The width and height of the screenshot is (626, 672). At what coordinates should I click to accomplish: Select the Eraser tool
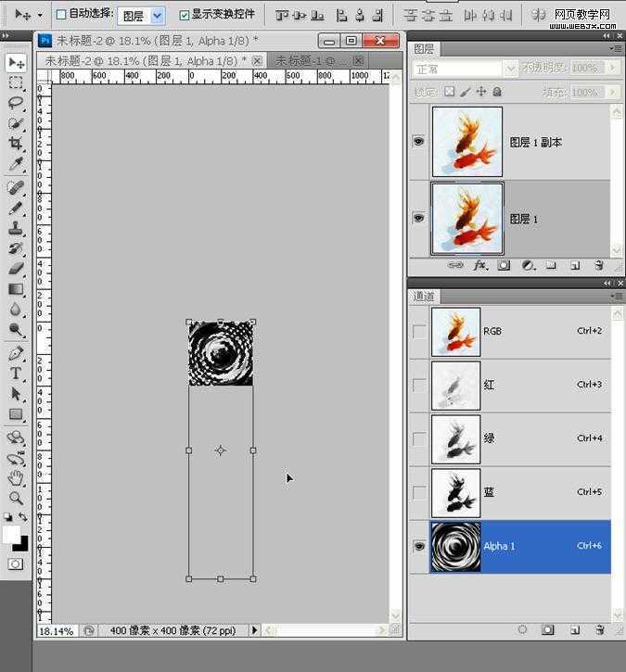click(x=17, y=269)
